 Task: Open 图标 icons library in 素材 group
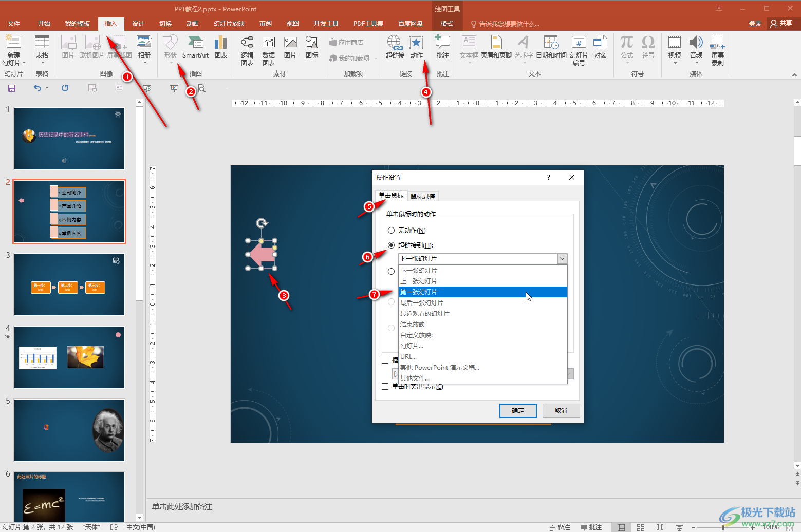pyautogui.click(x=312, y=47)
